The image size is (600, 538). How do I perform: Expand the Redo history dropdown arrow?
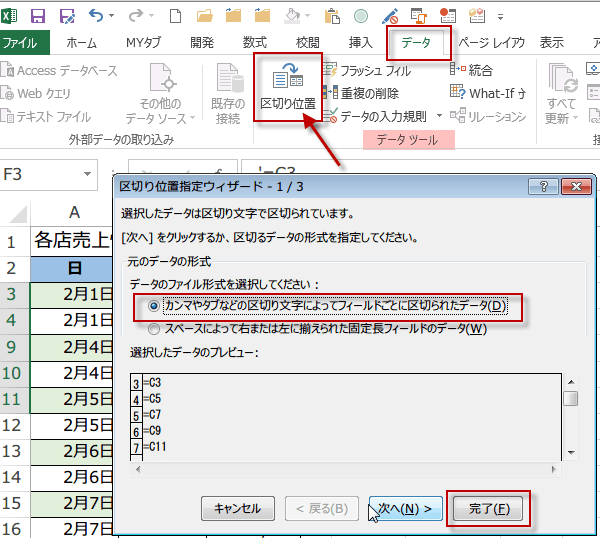pyautogui.click(x=152, y=16)
